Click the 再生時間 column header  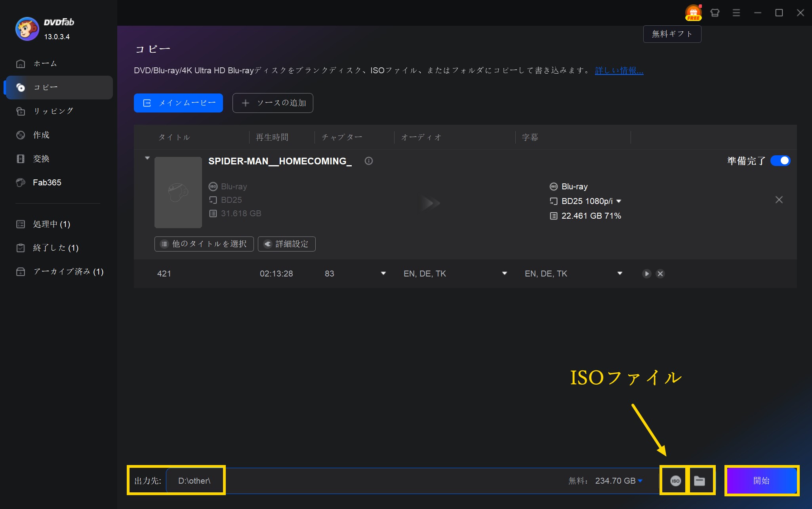[x=272, y=137]
